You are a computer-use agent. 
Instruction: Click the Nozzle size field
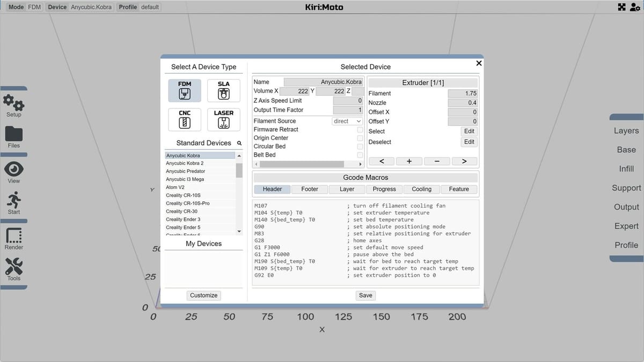(463, 103)
